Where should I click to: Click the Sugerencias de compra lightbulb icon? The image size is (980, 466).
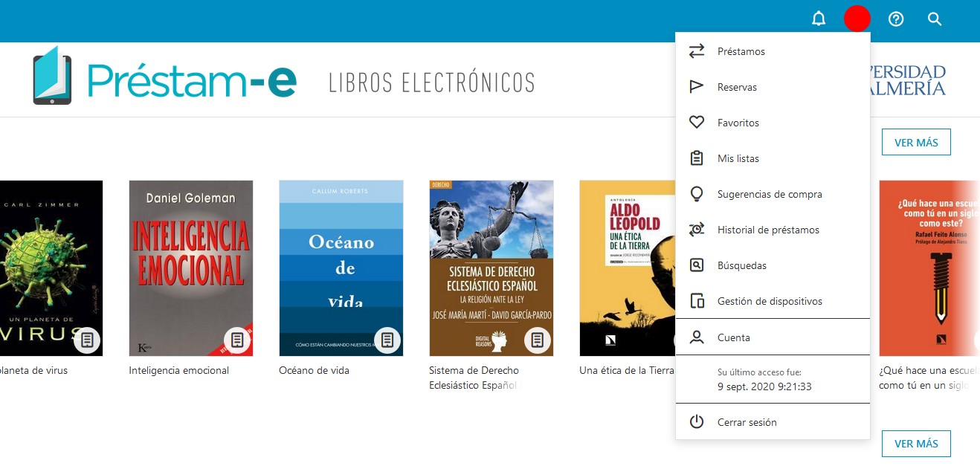click(x=697, y=194)
